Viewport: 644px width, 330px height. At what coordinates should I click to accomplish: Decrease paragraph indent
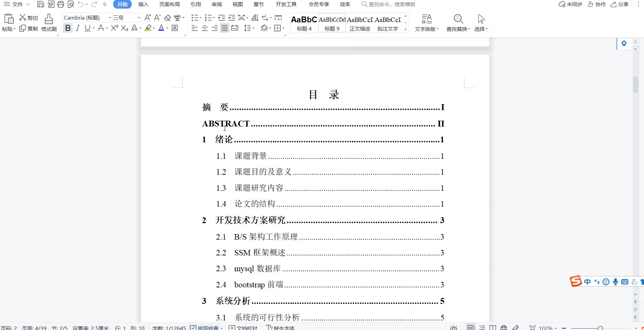tap(222, 18)
